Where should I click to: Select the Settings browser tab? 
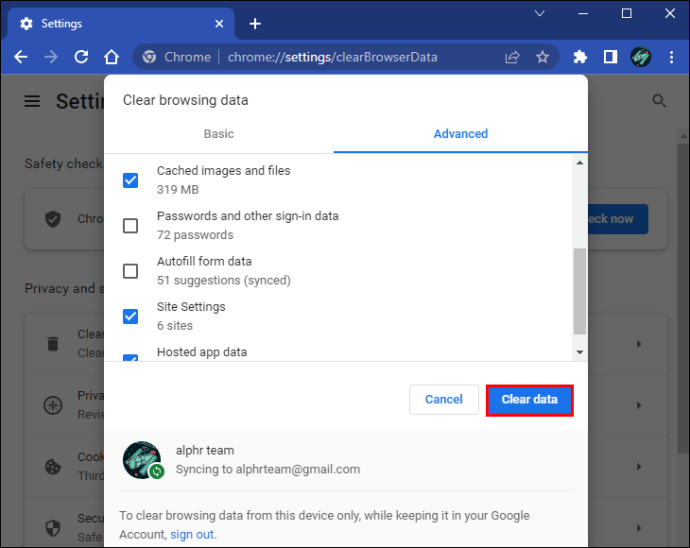click(x=119, y=23)
